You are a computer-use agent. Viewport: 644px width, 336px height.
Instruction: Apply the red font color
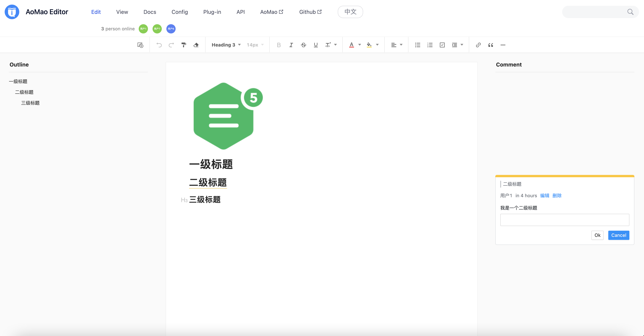click(352, 45)
